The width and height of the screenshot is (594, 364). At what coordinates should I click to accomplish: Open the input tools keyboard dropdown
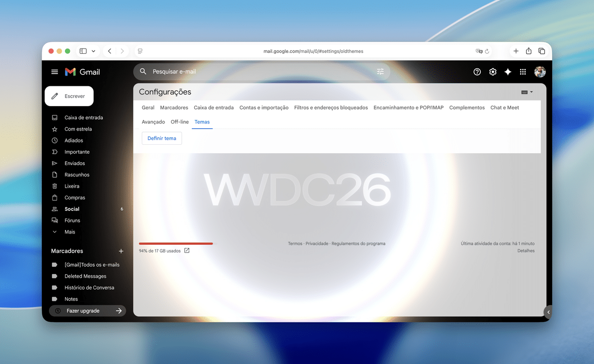click(x=527, y=92)
